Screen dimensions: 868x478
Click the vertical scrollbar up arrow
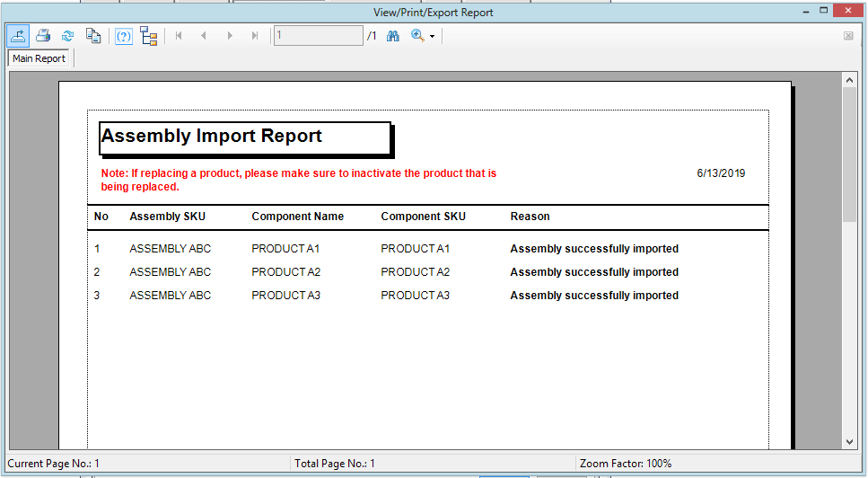tap(850, 80)
